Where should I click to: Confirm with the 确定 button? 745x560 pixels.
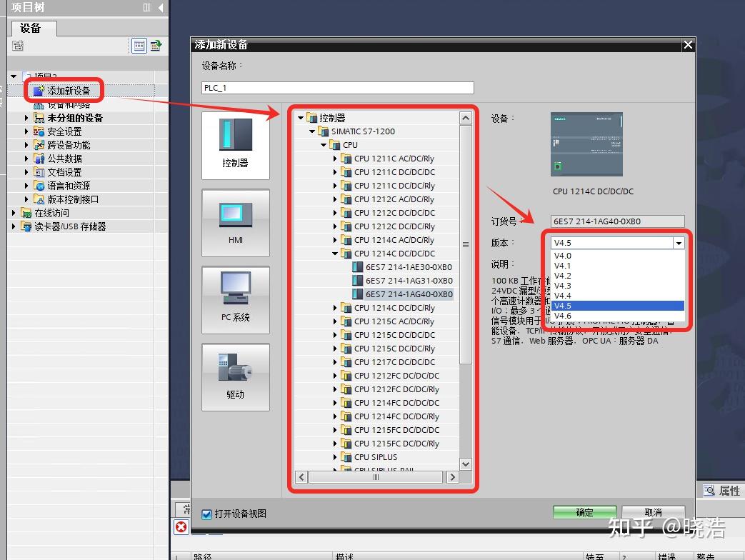(x=584, y=513)
